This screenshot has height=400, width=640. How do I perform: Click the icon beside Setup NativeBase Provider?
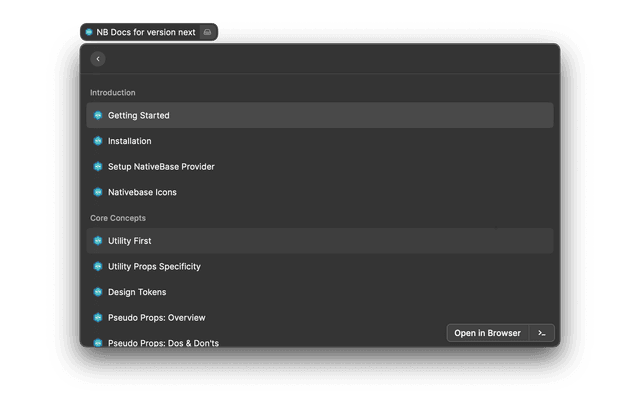pyautogui.click(x=98, y=167)
